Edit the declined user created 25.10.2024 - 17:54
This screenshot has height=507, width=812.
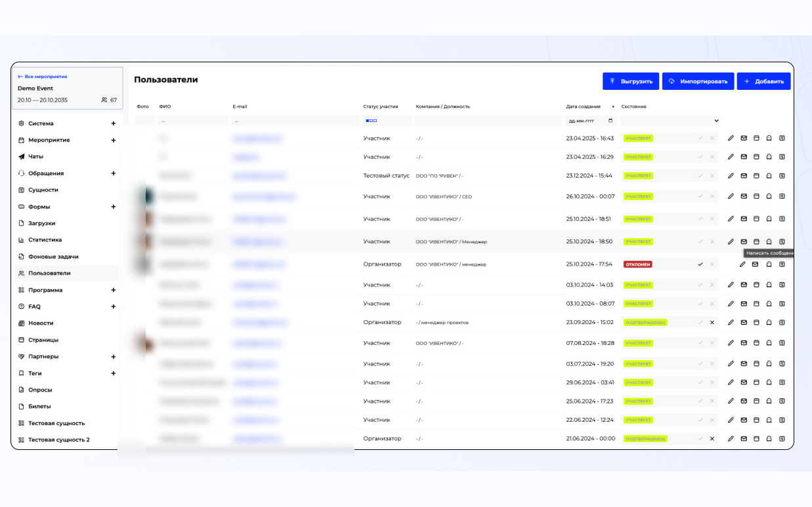(x=742, y=264)
